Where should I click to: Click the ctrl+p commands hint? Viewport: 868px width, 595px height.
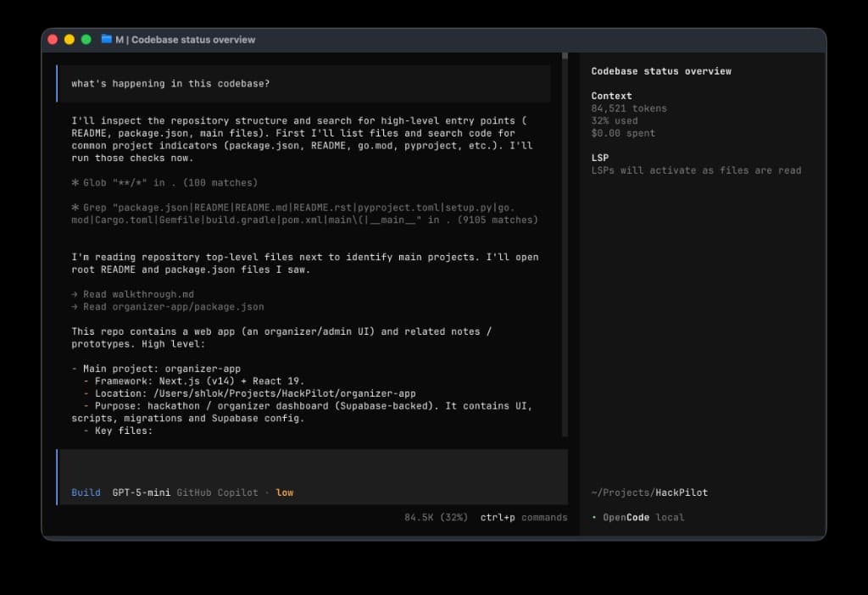tap(524, 518)
